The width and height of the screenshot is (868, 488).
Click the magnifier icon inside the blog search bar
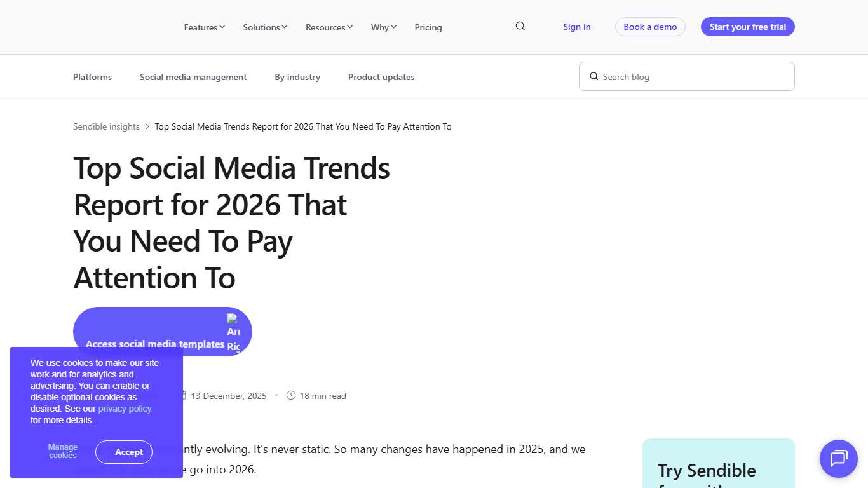point(593,76)
